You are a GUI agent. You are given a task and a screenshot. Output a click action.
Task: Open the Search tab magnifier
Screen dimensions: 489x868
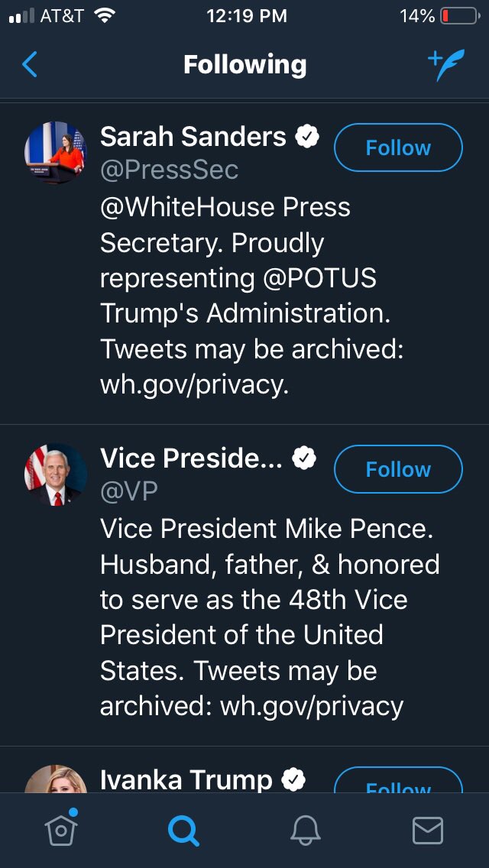(x=183, y=830)
